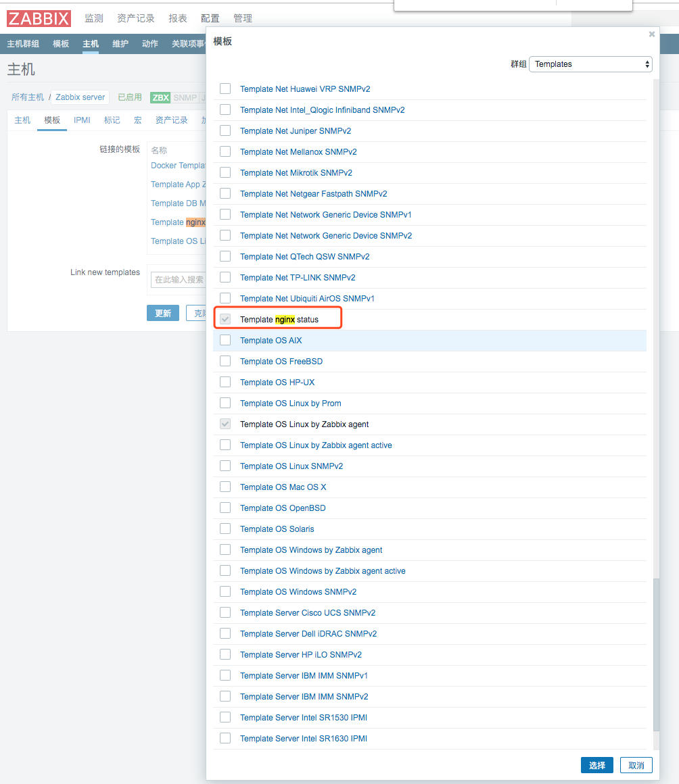Viewport: 679px width, 784px height.
Task: Click Template OS Linux SNMPv2 link
Action: [x=291, y=466]
